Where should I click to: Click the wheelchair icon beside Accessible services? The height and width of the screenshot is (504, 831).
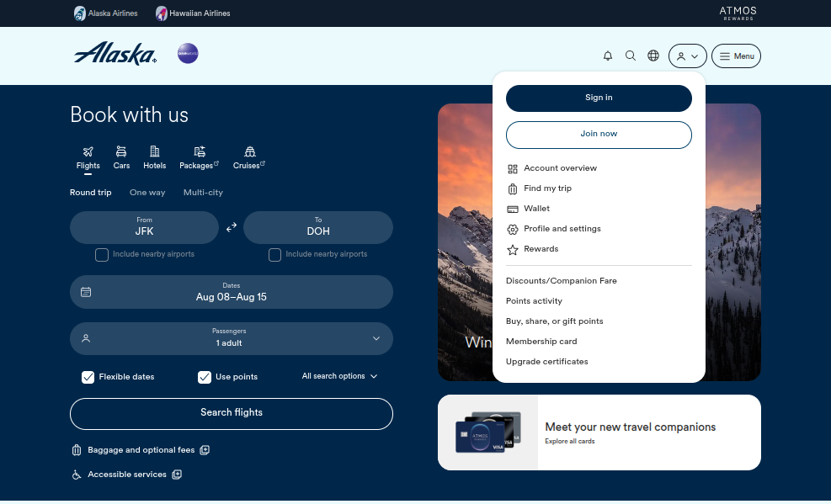click(x=77, y=475)
